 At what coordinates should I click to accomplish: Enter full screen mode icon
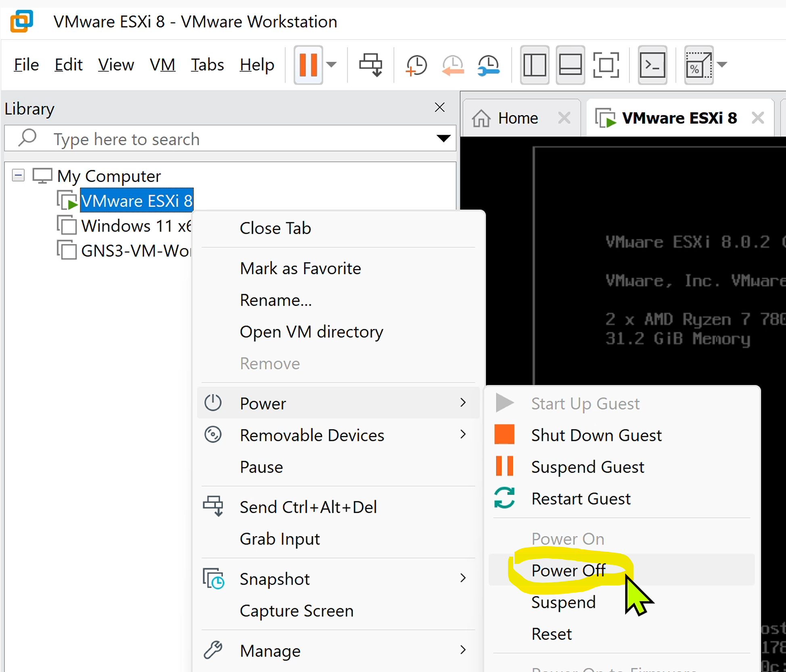606,65
